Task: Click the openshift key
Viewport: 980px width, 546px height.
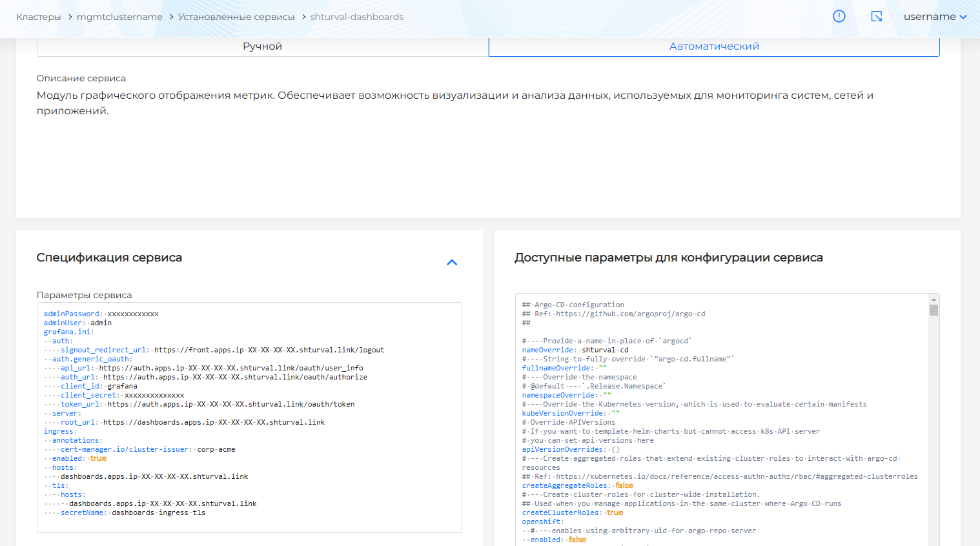Action: click(x=543, y=521)
